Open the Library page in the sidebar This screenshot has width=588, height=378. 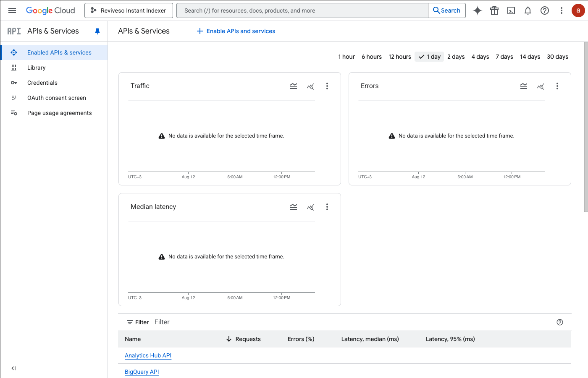coord(54,68)
